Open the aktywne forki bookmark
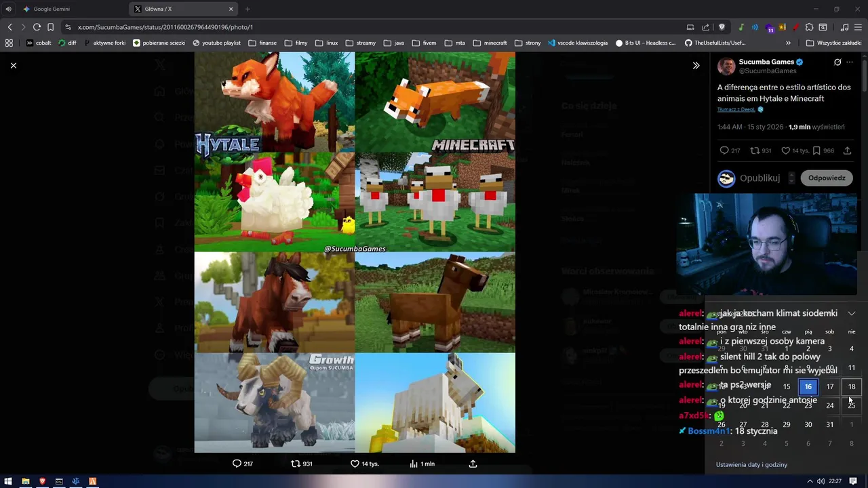The image size is (868, 488). pos(104,43)
